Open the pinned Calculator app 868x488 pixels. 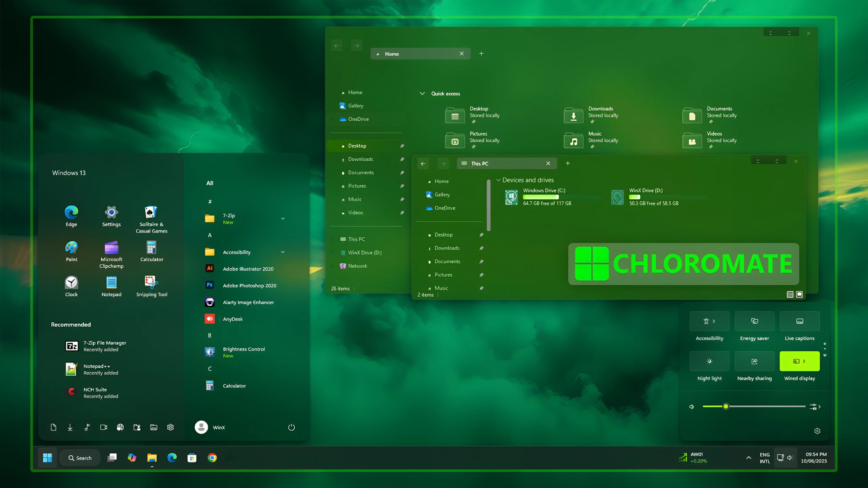pos(151,251)
